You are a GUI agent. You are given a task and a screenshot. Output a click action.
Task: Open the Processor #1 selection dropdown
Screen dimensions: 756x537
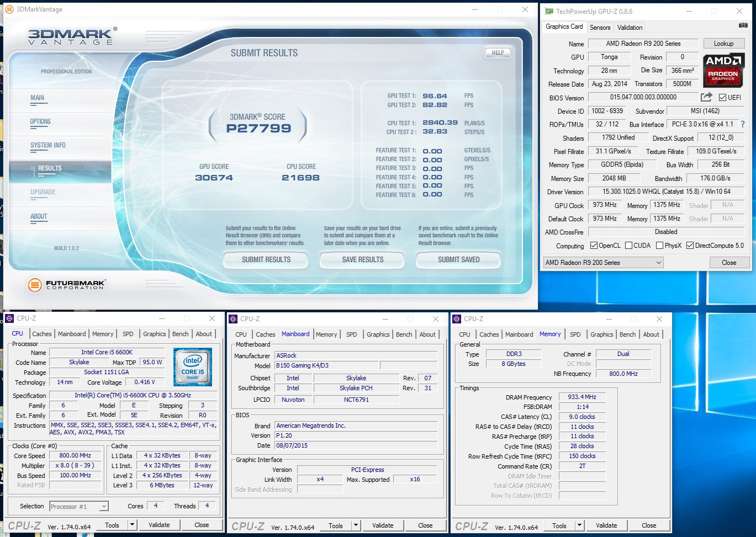coord(79,506)
